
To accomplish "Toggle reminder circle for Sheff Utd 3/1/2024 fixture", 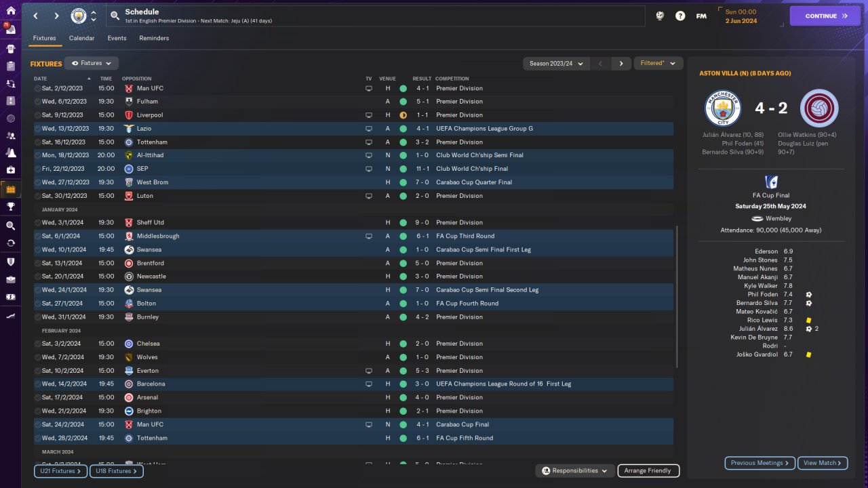I will pos(37,222).
